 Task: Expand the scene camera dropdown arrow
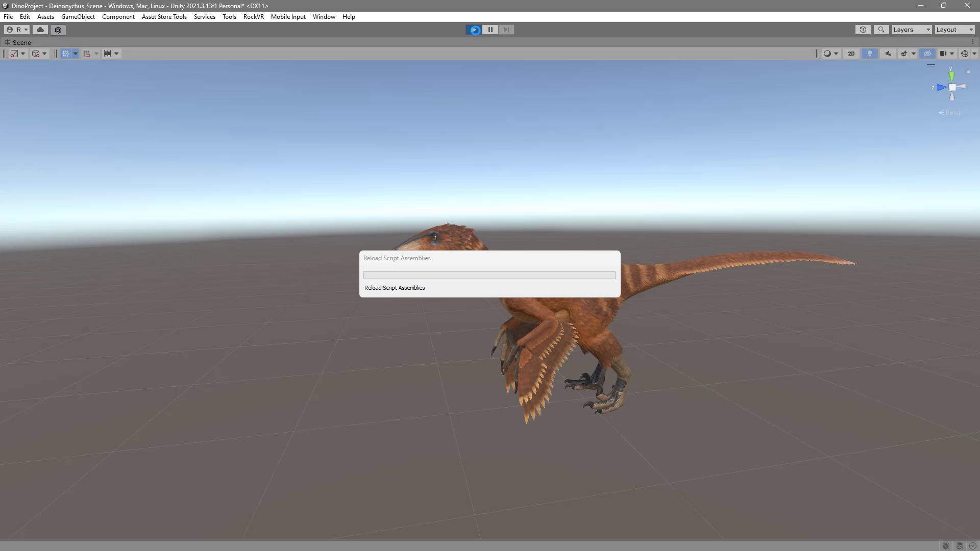(952, 54)
